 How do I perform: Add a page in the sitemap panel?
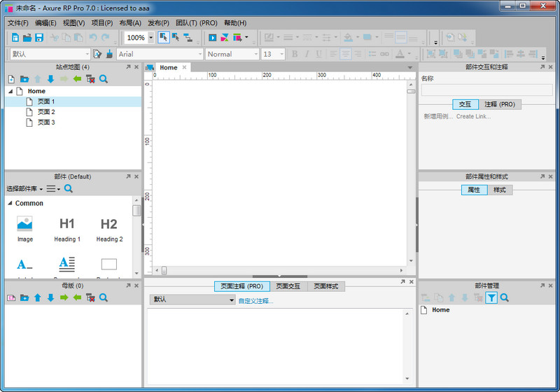(x=11, y=79)
